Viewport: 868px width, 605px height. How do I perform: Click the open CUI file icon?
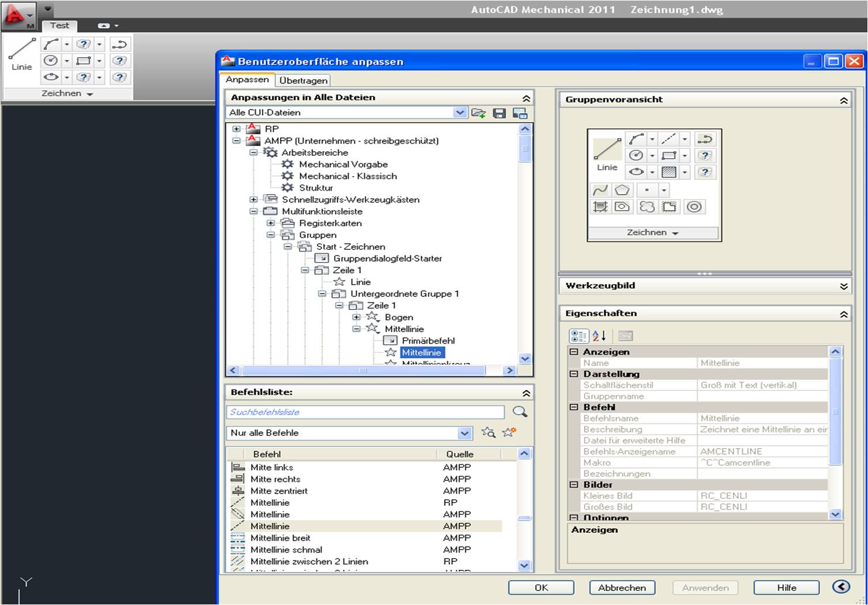tap(478, 113)
